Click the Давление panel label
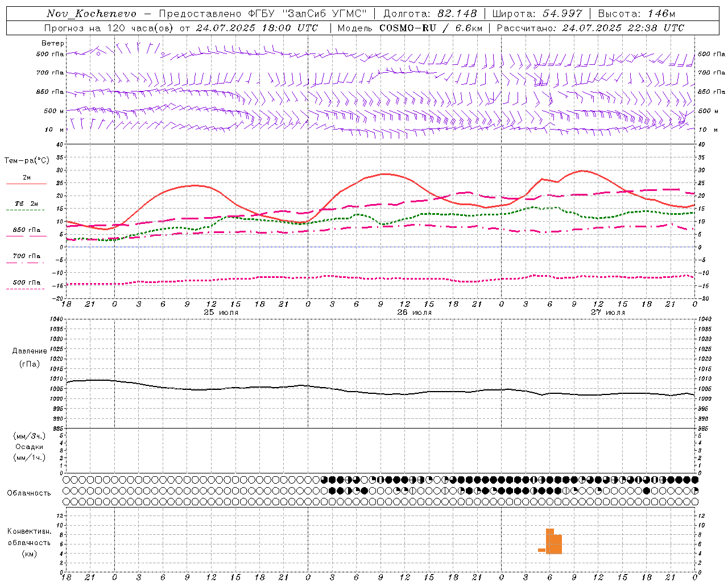Screen dimensions: 728x582 pyautogui.click(x=30, y=351)
